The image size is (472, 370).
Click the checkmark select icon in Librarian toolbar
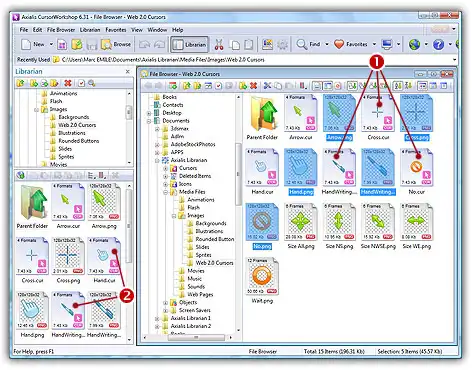pos(81,83)
